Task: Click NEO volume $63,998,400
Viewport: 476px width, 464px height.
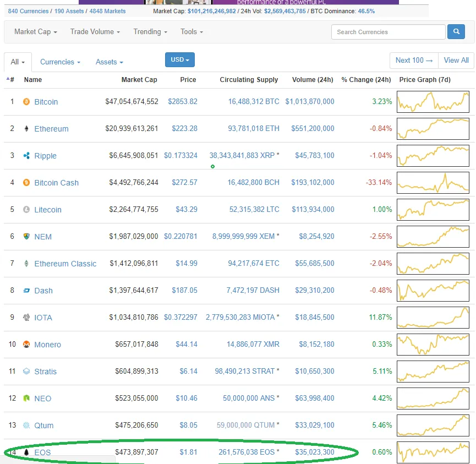Action: pos(315,398)
